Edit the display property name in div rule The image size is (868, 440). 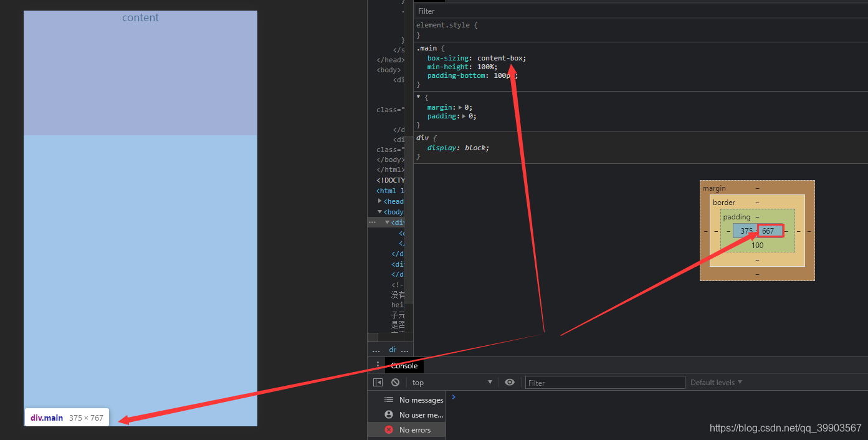pyautogui.click(x=442, y=148)
